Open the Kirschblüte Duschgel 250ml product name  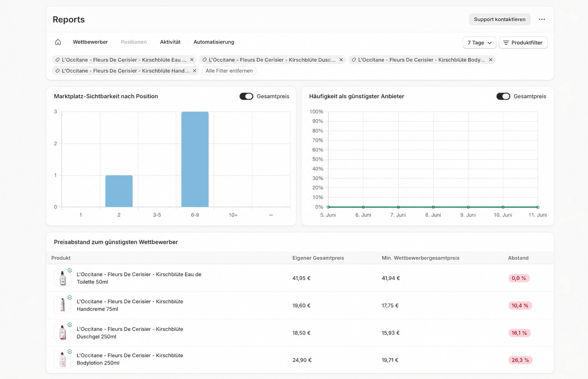130,333
